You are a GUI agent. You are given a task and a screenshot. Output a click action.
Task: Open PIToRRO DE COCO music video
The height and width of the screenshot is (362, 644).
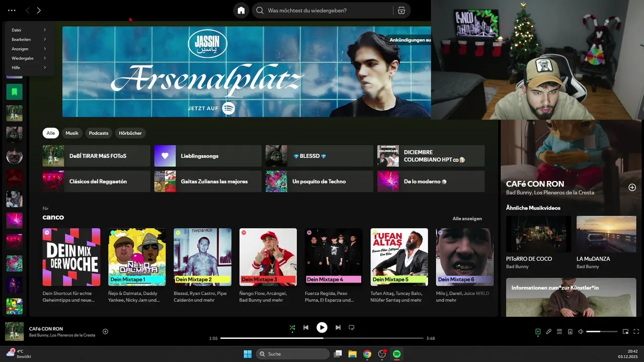[x=538, y=234]
